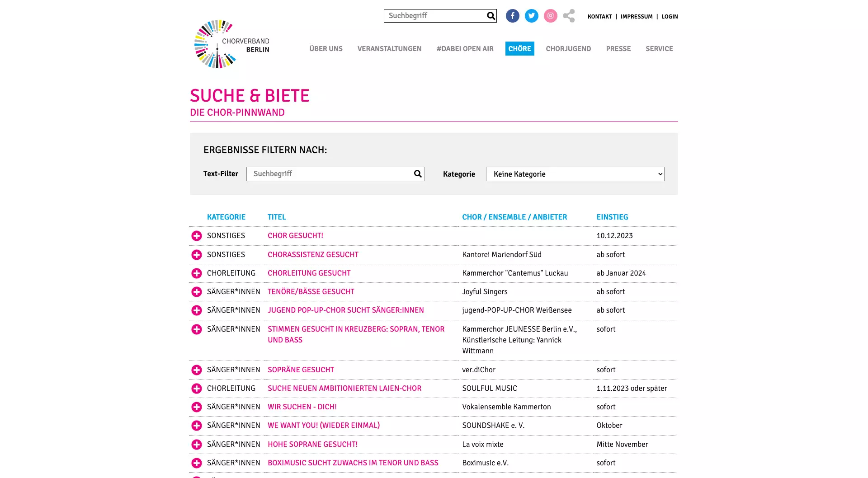Open the Chorjugend menu
The height and width of the screenshot is (478, 868).
tap(568, 49)
